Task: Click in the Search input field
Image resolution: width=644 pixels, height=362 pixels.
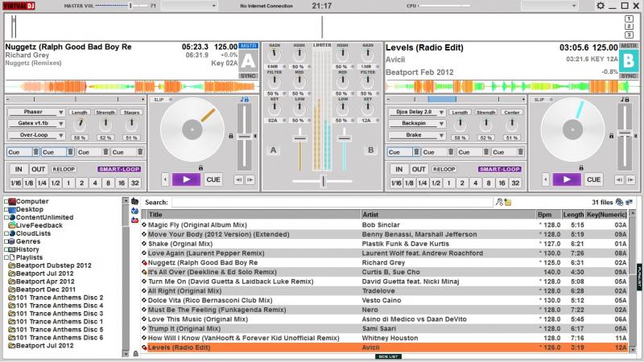Action: point(332,203)
